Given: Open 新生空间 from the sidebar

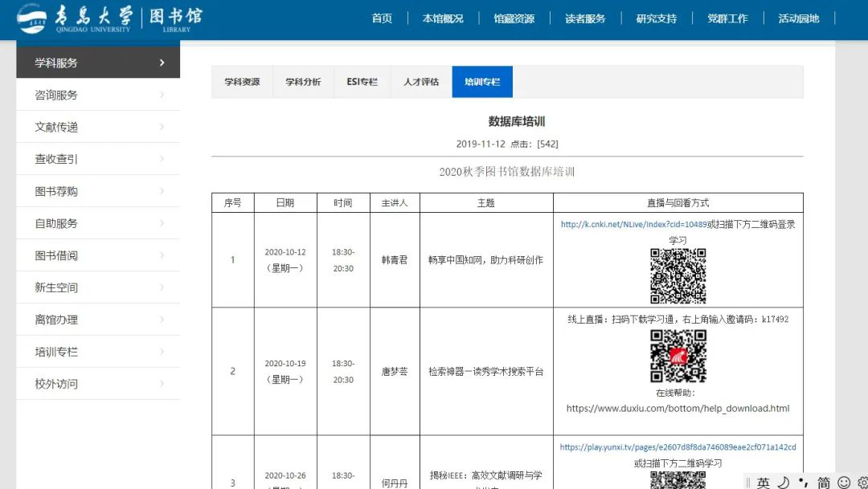Looking at the screenshot, I should (x=98, y=287).
